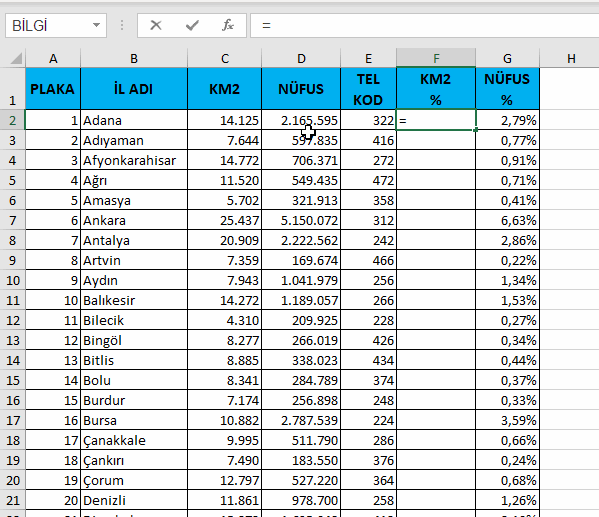Expand the Name Box dropdown arrow
The image size is (599, 517).
96,26
